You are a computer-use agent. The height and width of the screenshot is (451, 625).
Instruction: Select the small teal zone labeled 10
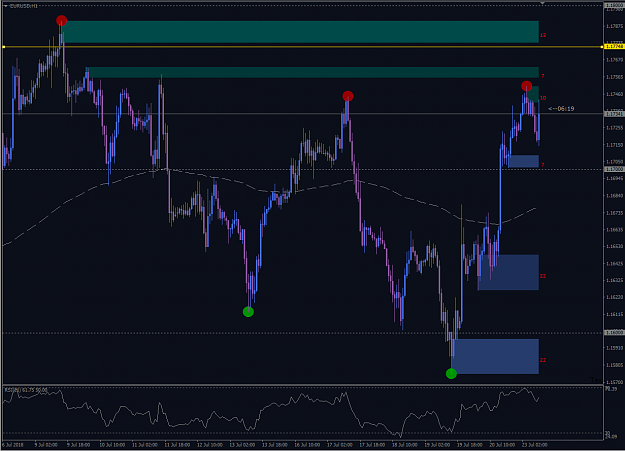[533, 94]
